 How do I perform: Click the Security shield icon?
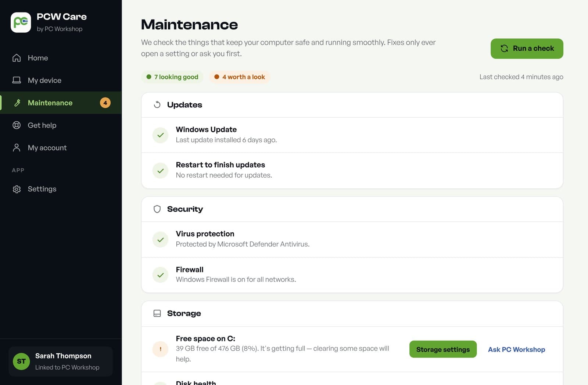tap(157, 209)
